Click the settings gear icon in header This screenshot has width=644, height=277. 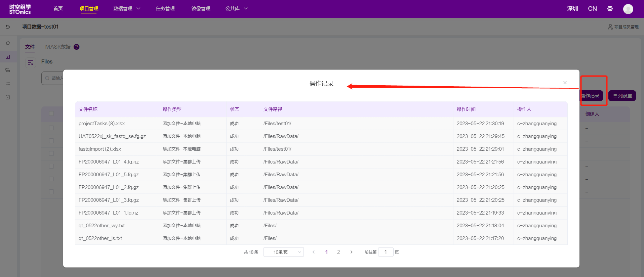(610, 9)
